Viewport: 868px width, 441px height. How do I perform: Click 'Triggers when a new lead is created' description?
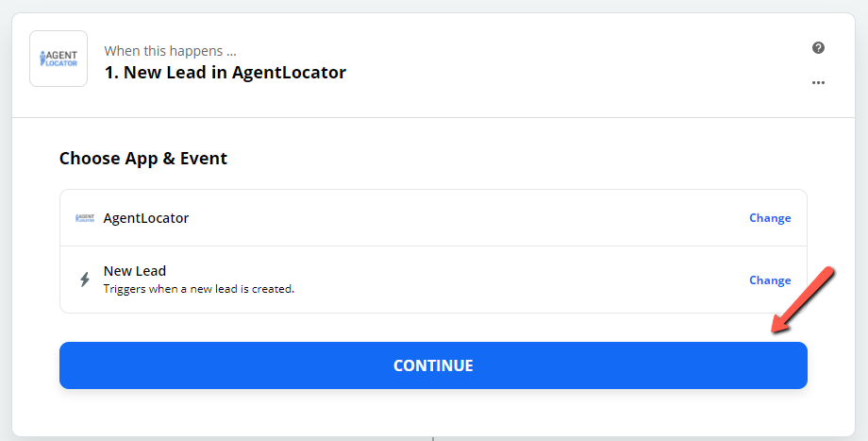click(199, 289)
